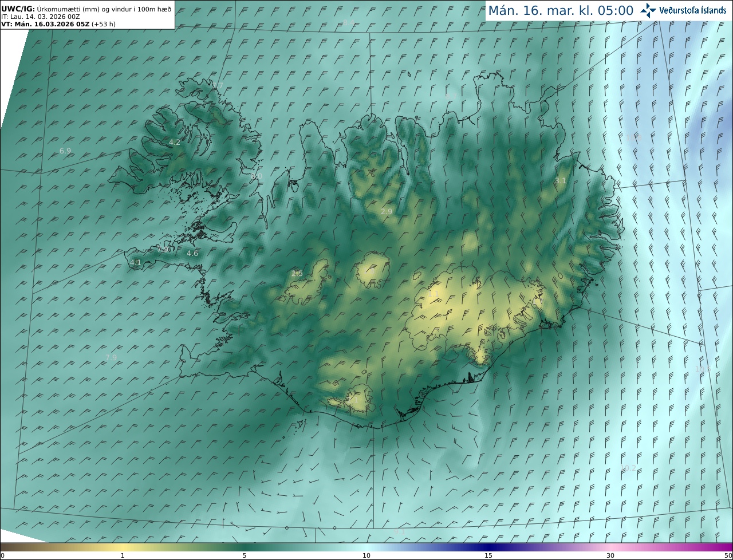
Task: Click the 4.1 value at the peninsula tip
Action: pos(136,262)
